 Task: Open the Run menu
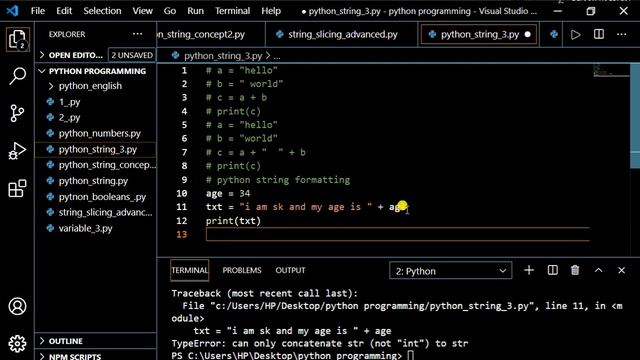196,11
